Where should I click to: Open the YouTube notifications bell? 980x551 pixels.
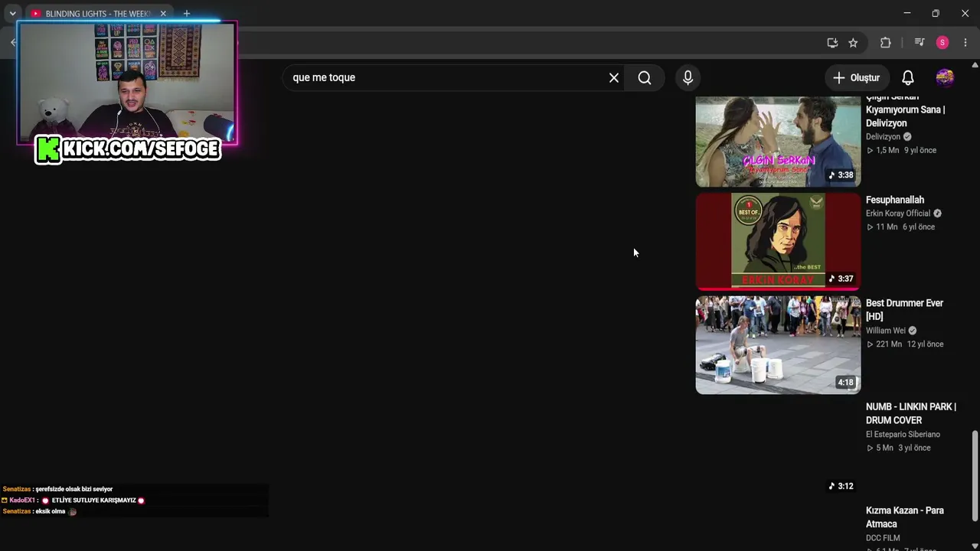pos(907,77)
